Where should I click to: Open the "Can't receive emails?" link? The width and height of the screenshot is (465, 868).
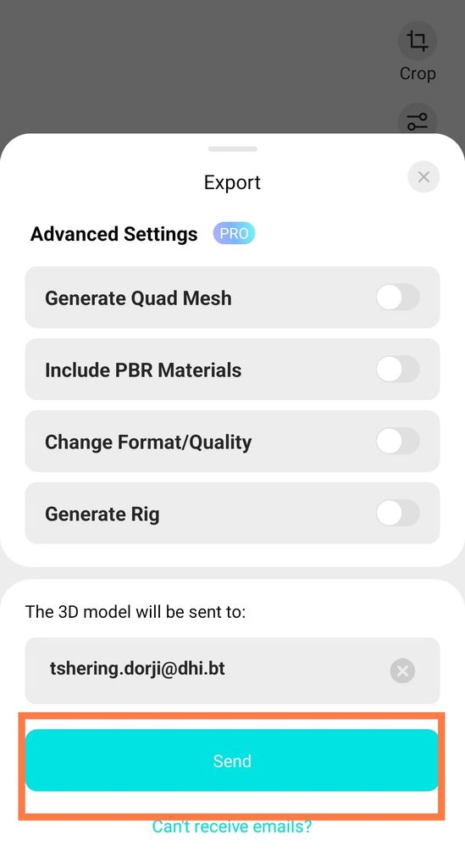(x=232, y=826)
